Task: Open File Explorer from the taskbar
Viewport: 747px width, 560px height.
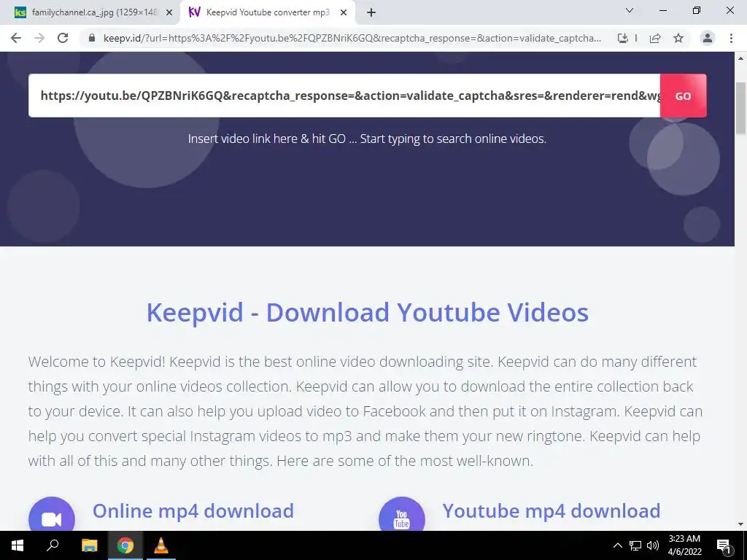Action: click(89, 545)
